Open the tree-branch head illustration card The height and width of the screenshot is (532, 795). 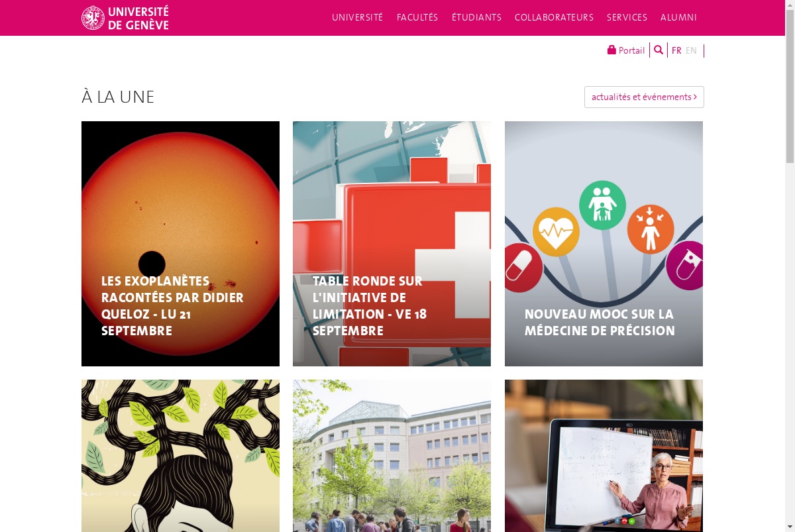(x=180, y=456)
